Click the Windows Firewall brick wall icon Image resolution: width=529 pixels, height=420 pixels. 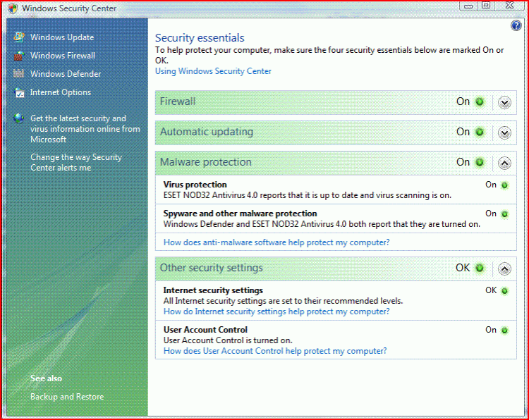pyautogui.click(x=19, y=56)
